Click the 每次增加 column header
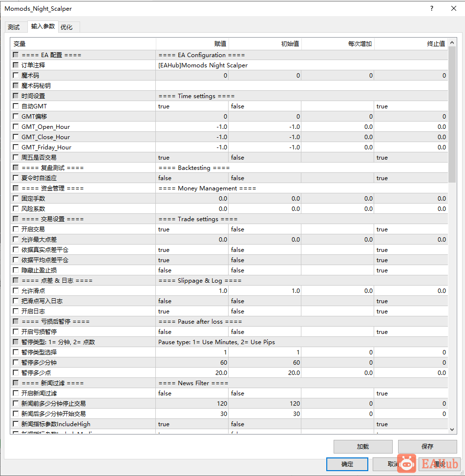 pos(338,44)
